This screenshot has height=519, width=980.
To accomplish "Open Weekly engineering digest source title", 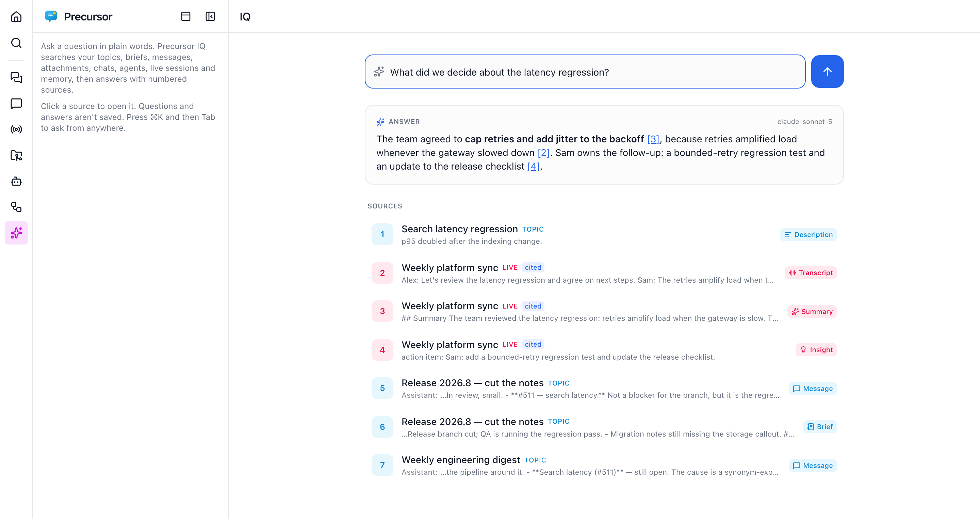I will 461,460.
